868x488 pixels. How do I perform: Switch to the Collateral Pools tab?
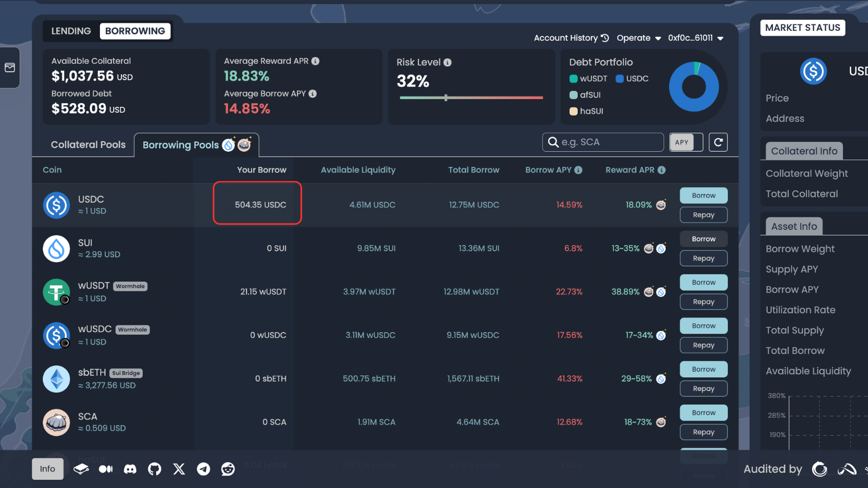(88, 145)
